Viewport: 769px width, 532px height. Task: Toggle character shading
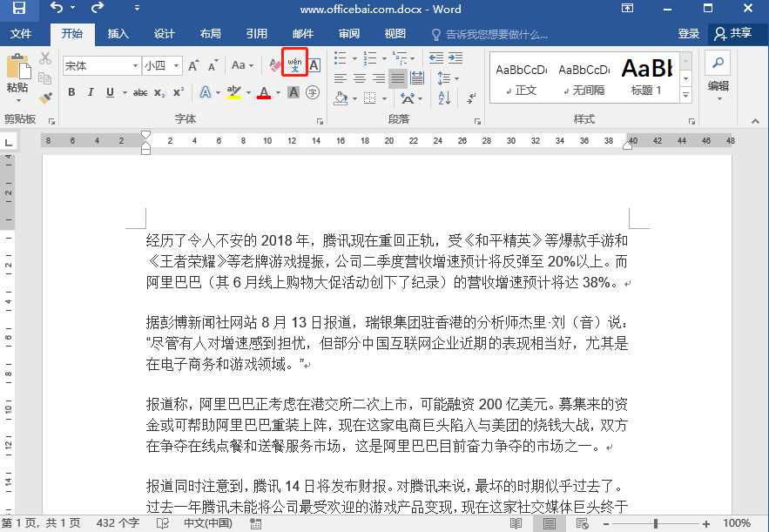(293, 92)
